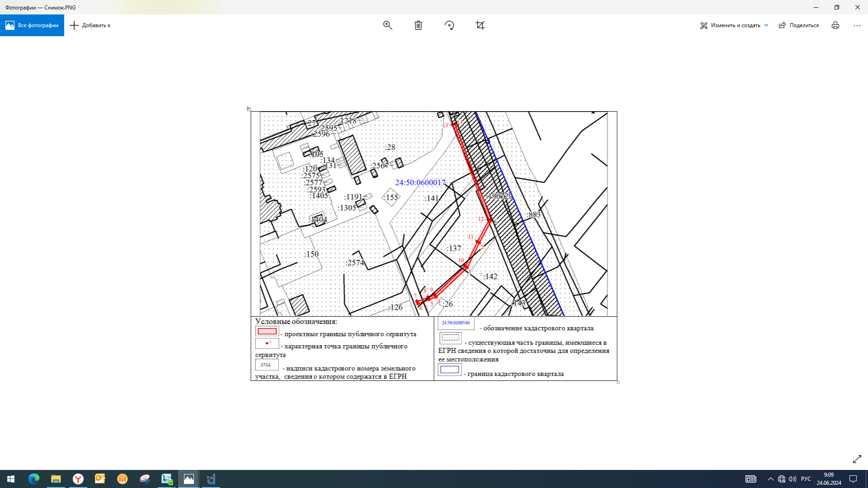Show hidden system tray icons
This screenshot has width=868, height=488.
pyautogui.click(x=770, y=479)
